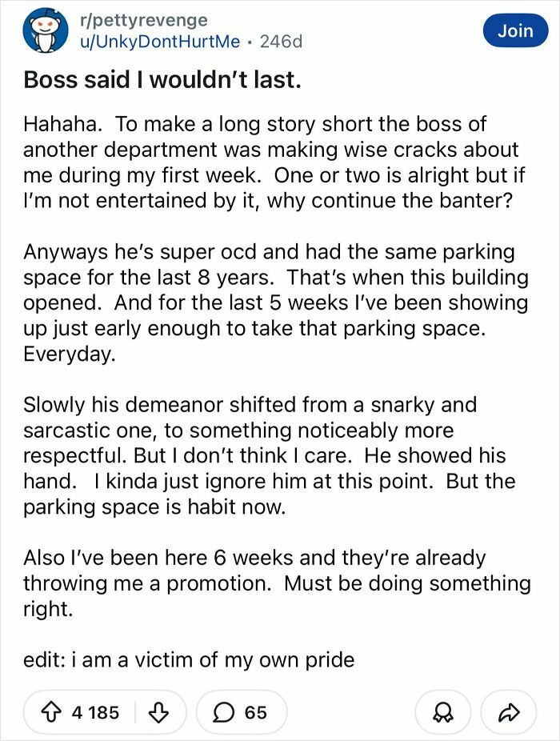Join the pettyrevenge community
560x741 pixels.
point(516,30)
